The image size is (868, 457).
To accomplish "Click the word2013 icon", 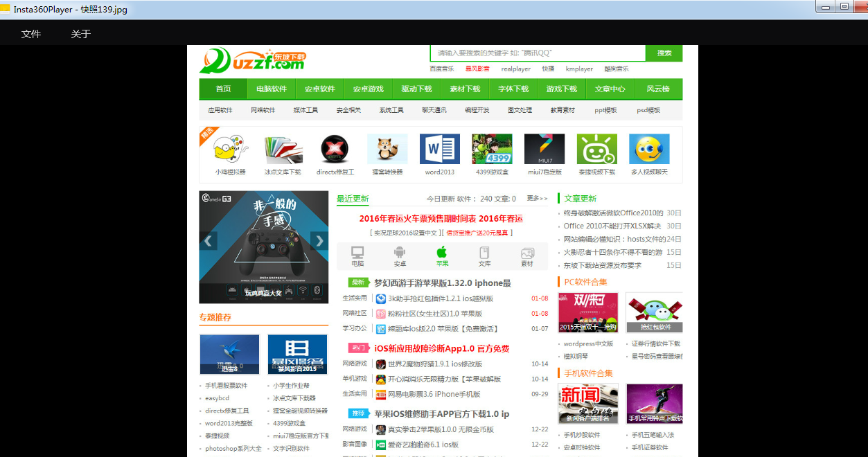I will coord(440,149).
